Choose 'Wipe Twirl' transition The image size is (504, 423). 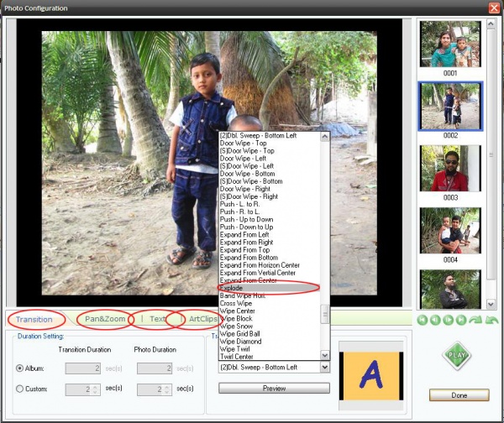pos(270,349)
